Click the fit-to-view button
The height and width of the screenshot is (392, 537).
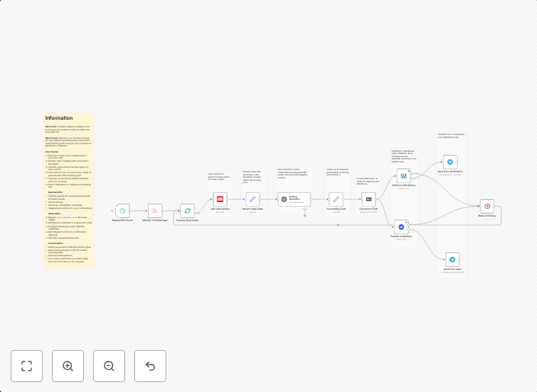tap(27, 366)
